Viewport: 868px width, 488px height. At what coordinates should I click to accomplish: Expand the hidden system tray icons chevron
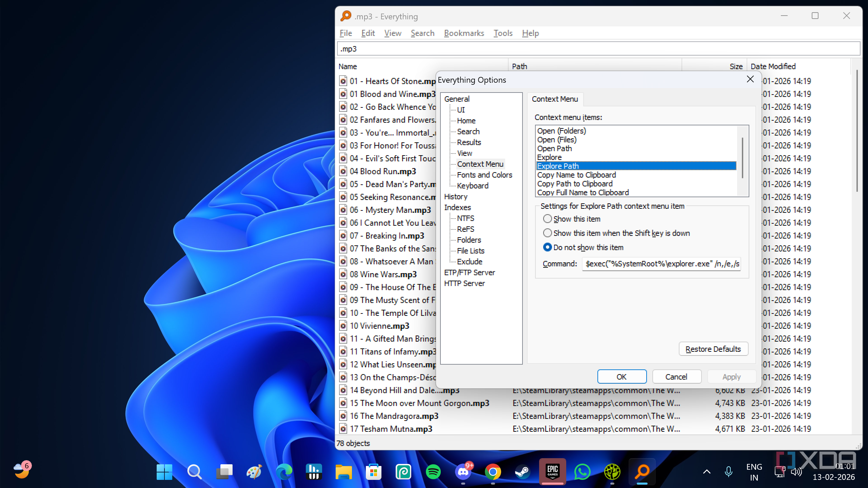point(707,472)
